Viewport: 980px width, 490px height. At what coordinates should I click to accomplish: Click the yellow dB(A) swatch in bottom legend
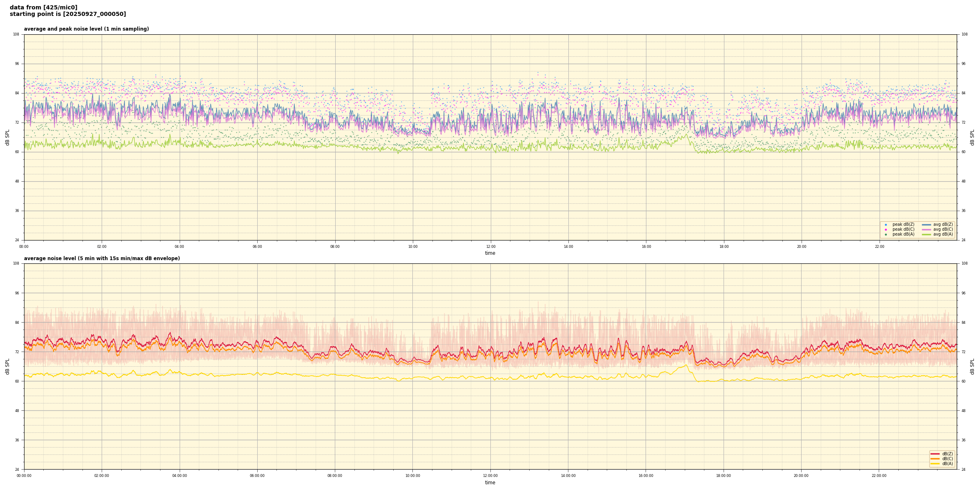point(935,463)
